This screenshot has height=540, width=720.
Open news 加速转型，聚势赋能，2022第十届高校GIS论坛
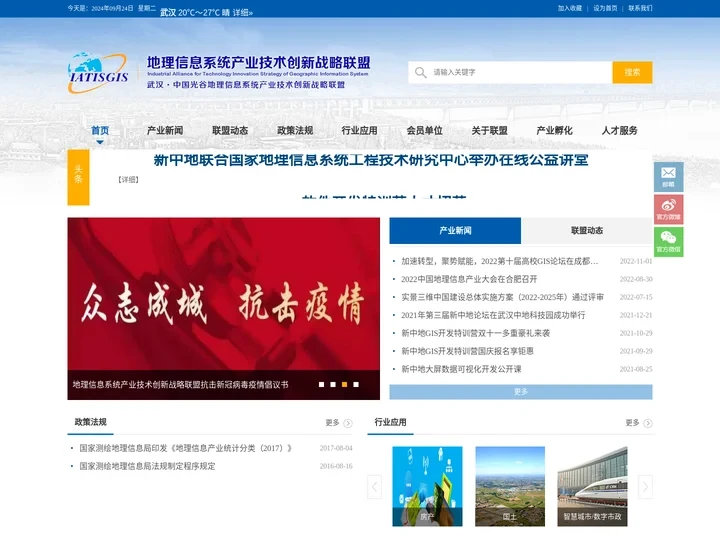(500, 261)
